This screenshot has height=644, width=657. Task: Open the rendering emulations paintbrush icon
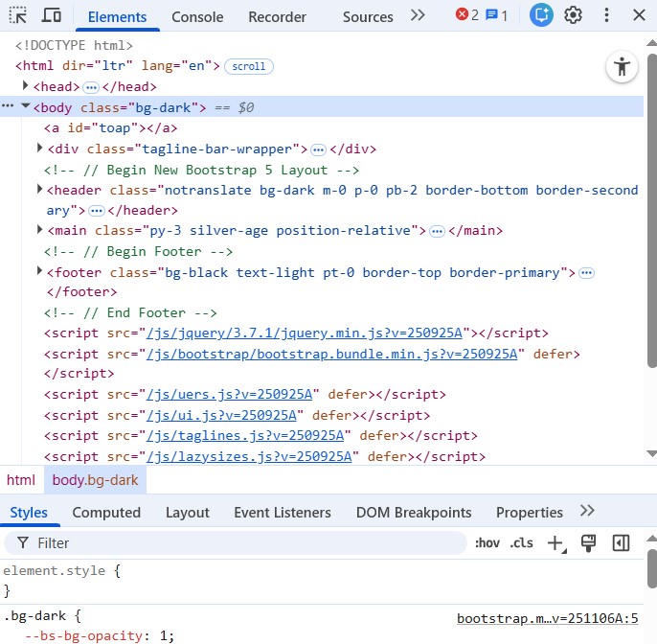589,543
